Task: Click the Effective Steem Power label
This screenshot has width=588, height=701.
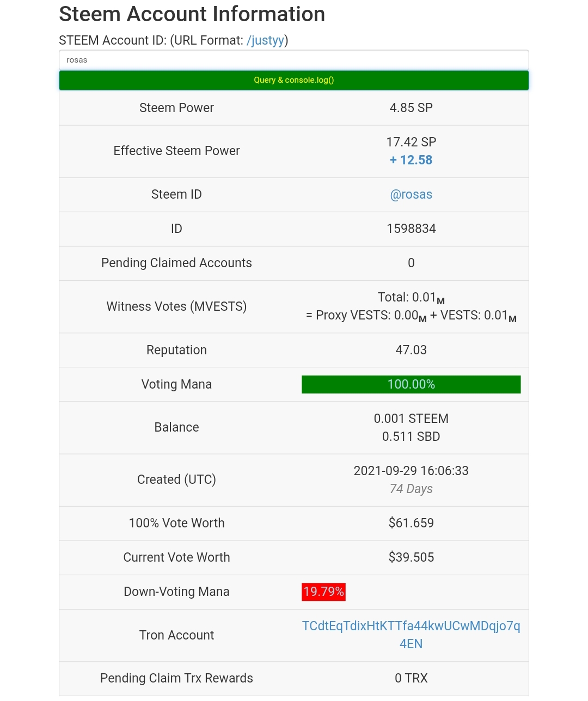Action: (x=176, y=151)
